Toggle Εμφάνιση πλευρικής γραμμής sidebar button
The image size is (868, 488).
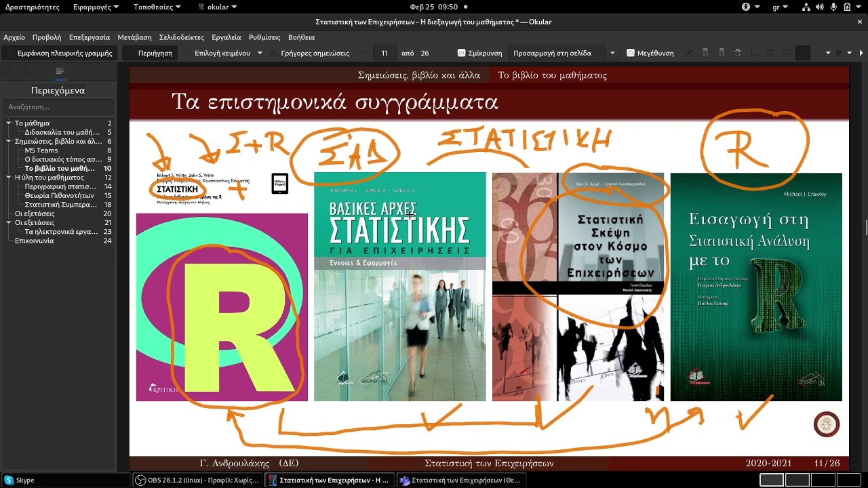point(60,53)
